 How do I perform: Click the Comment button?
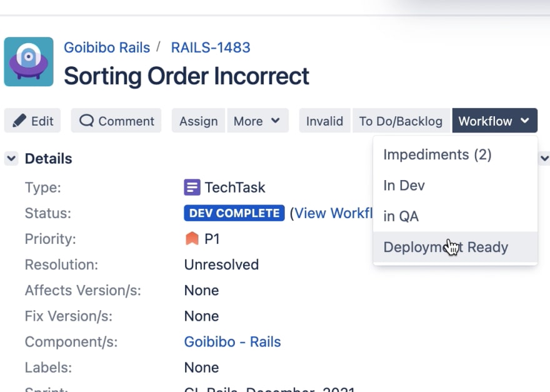[x=116, y=121]
